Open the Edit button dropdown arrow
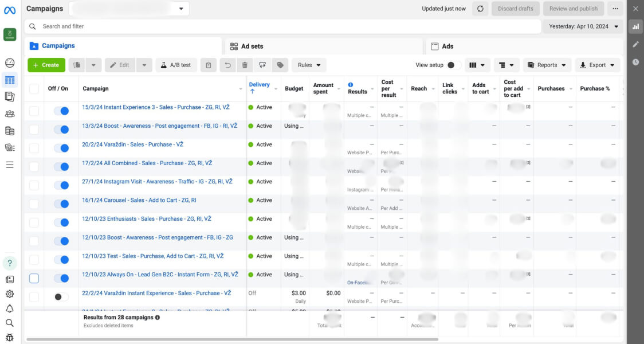This screenshot has width=644, height=344. coord(144,65)
